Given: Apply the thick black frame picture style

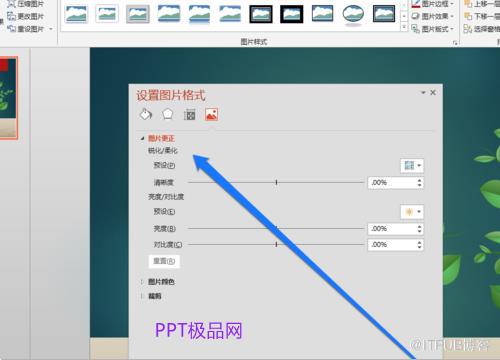Looking at the screenshot, I should click(292, 14).
